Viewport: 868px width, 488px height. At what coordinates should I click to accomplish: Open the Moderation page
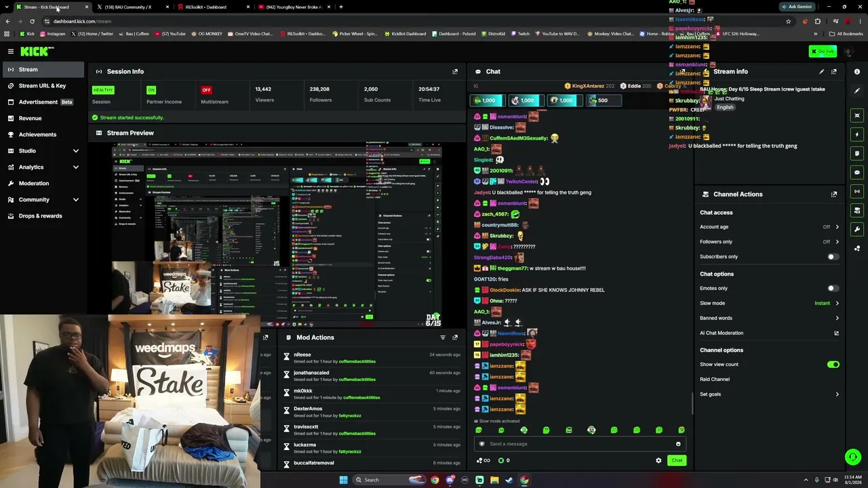[43, 184]
